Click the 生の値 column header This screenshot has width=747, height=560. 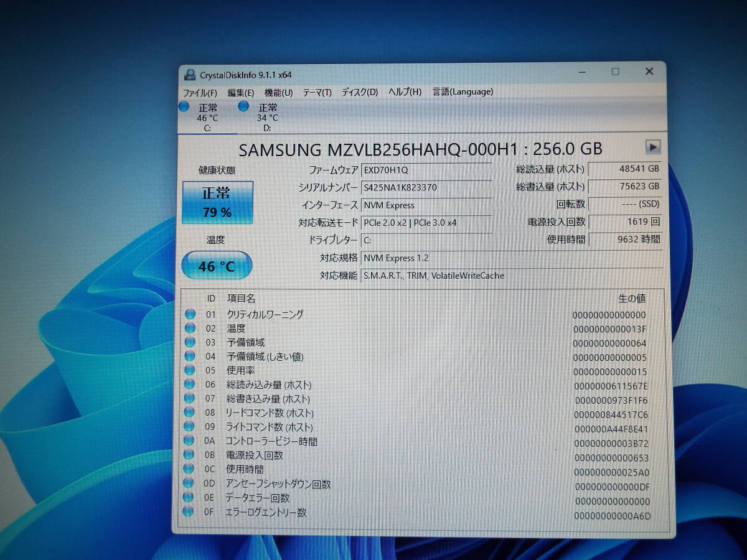click(x=632, y=298)
